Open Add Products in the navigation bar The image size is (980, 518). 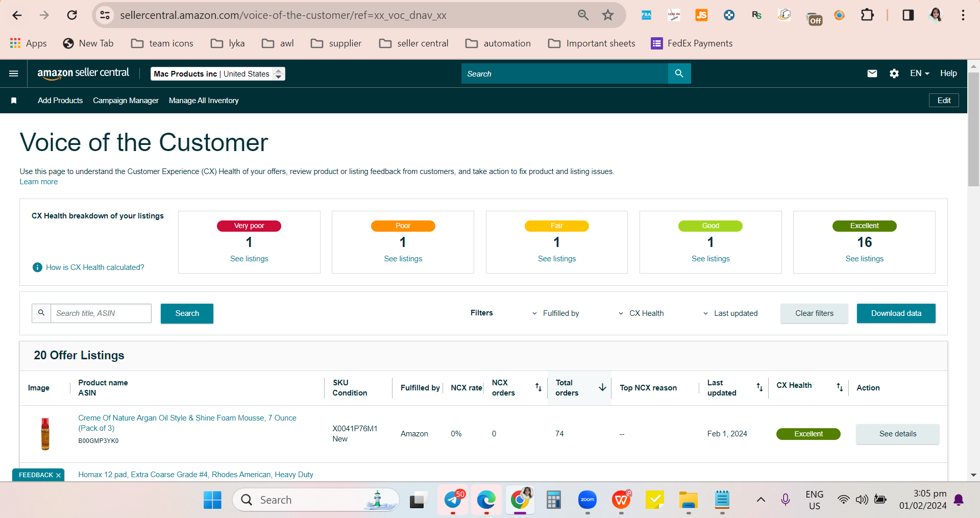pyautogui.click(x=60, y=101)
